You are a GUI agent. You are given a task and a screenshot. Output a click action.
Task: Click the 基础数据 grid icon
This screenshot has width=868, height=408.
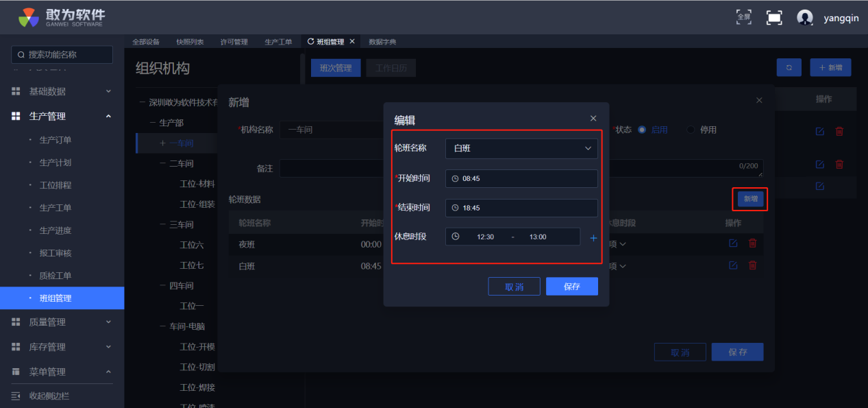pyautogui.click(x=16, y=91)
